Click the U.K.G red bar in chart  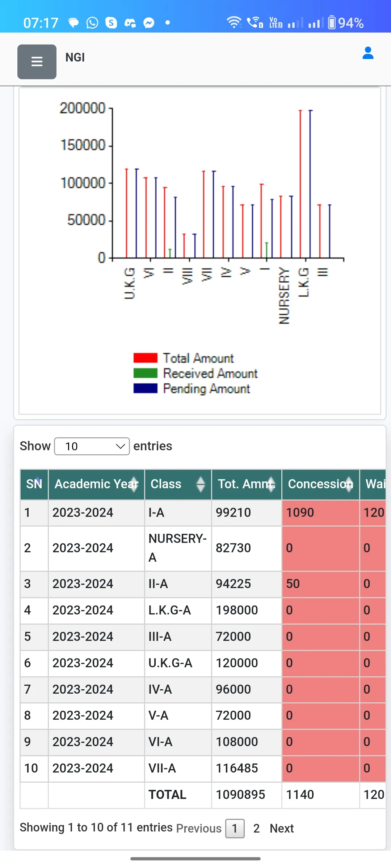(x=126, y=213)
